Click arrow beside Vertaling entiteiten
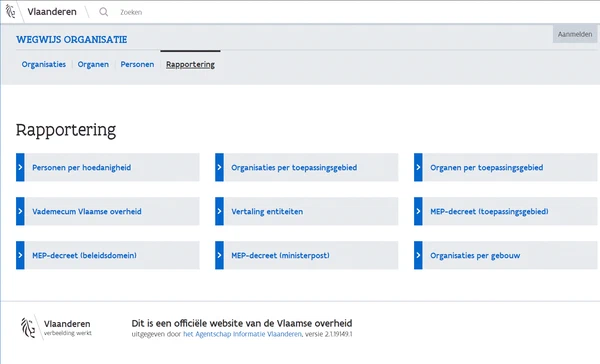 pyautogui.click(x=219, y=211)
